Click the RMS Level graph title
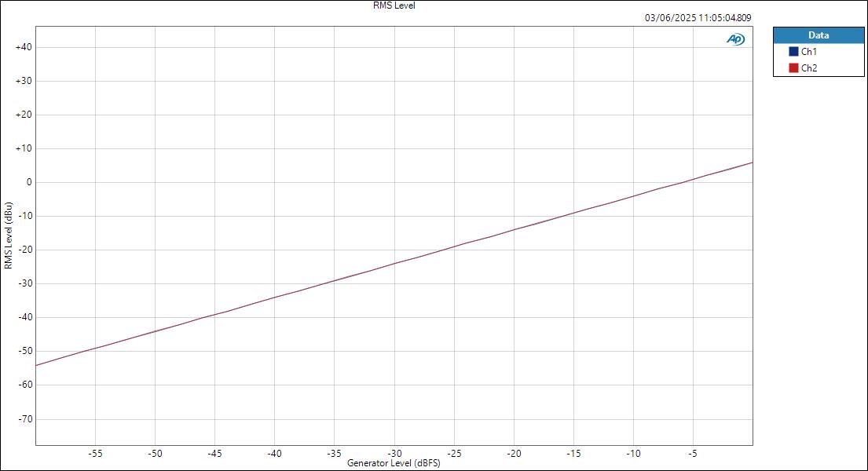868x471 pixels. (x=393, y=5)
